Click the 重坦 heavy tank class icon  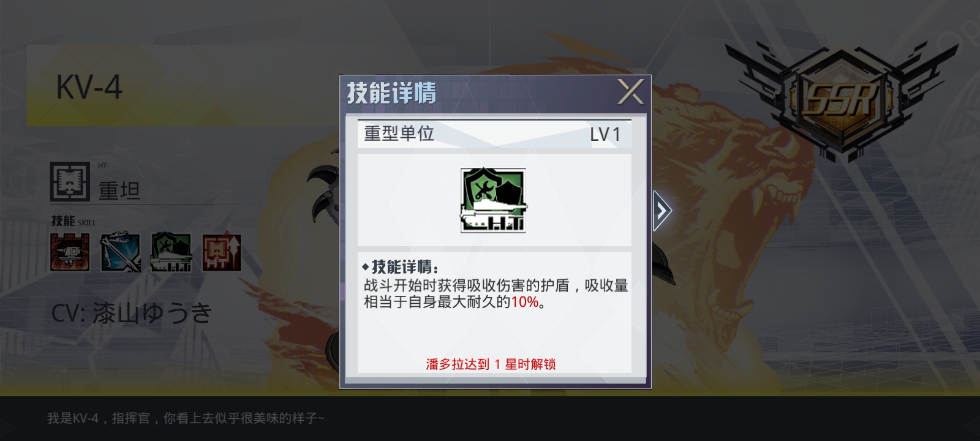click(x=70, y=181)
